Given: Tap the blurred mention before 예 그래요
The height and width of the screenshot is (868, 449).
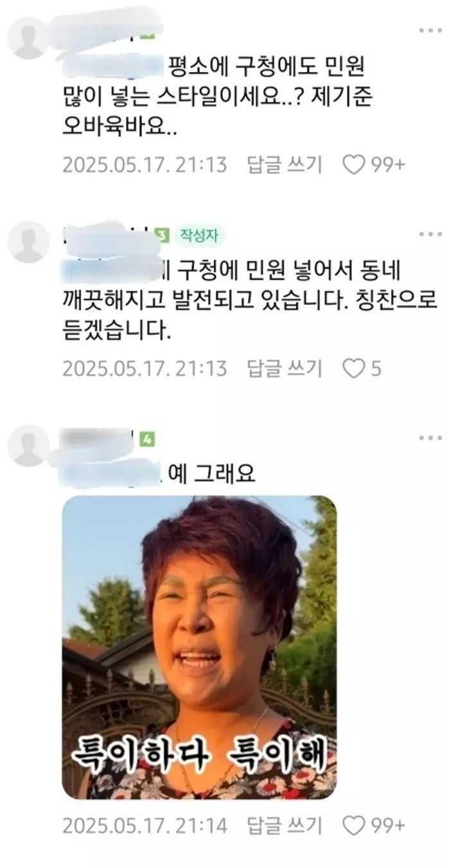Looking at the screenshot, I should [109, 475].
